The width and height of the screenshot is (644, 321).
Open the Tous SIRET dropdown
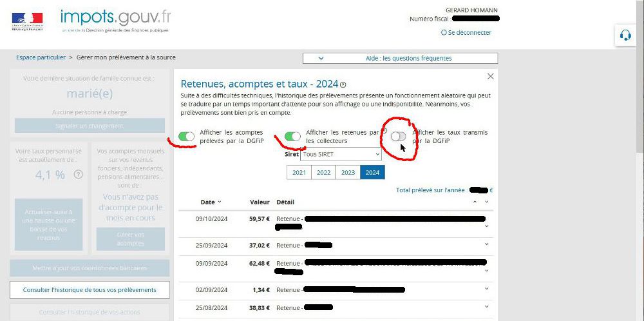[x=341, y=154]
